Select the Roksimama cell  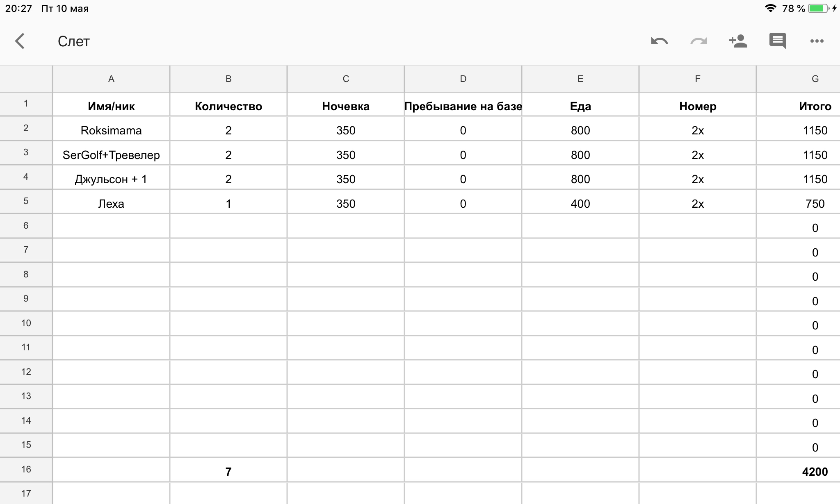pos(111,130)
